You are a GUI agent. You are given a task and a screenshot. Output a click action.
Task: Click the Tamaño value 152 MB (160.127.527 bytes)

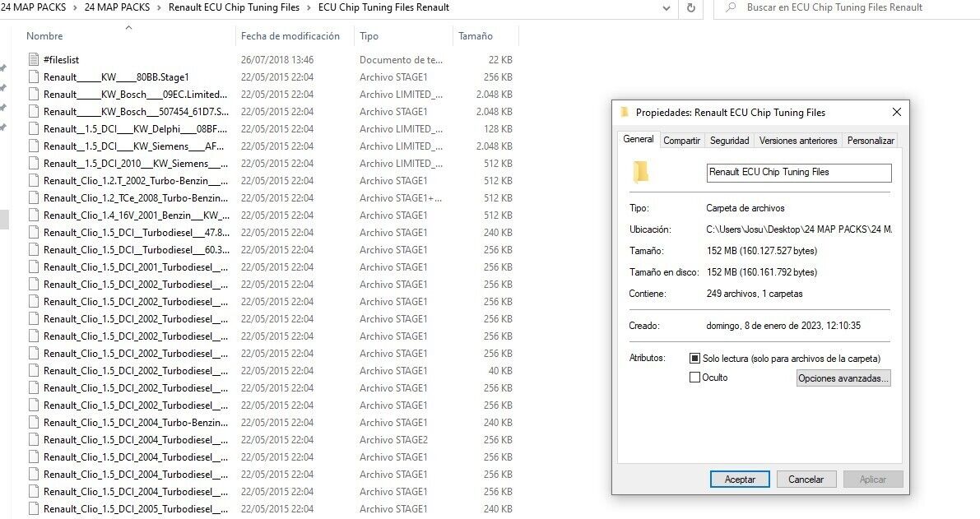pyautogui.click(x=762, y=250)
